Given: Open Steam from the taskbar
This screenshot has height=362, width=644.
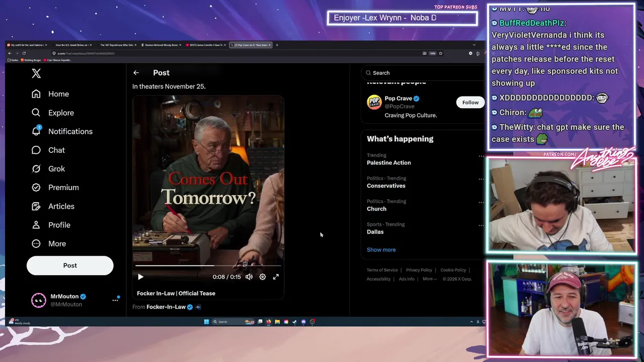Looking at the screenshot, I should click(x=294, y=322).
